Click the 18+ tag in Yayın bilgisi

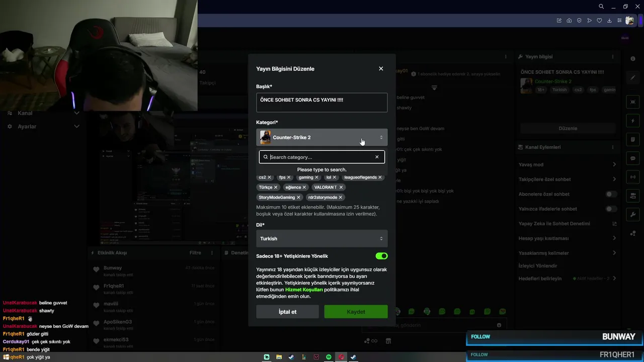click(541, 90)
